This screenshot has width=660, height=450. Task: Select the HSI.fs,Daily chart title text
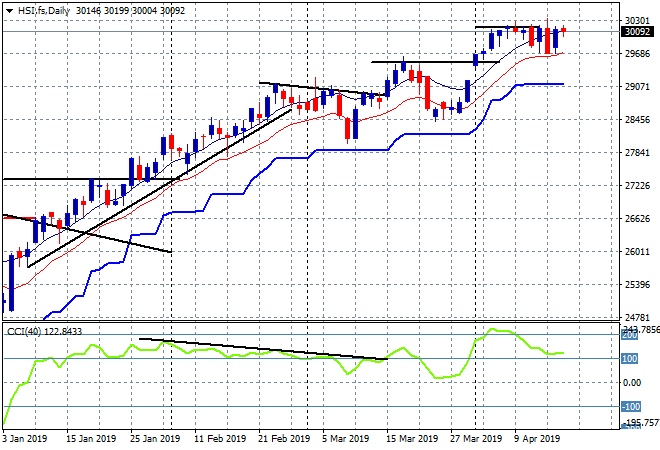[43, 11]
